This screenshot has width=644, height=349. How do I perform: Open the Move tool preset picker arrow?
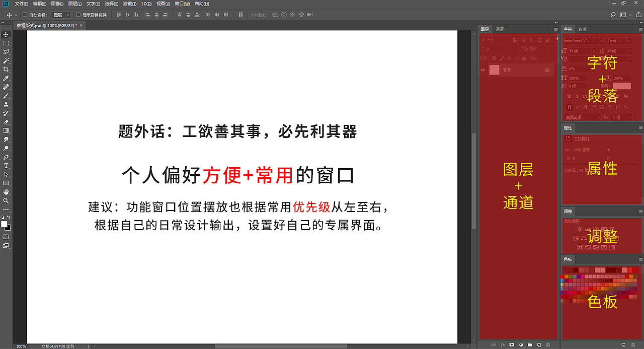pyautogui.click(x=16, y=15)
